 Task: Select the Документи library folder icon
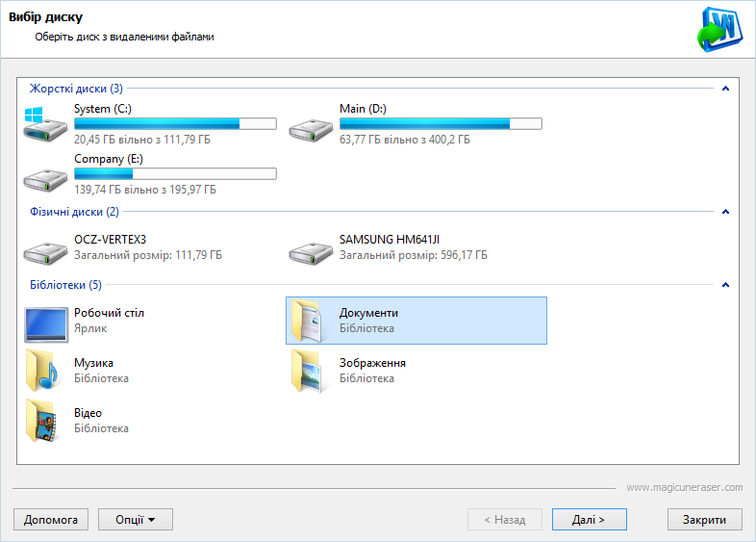pyautogui.click(x=307, y=321)
